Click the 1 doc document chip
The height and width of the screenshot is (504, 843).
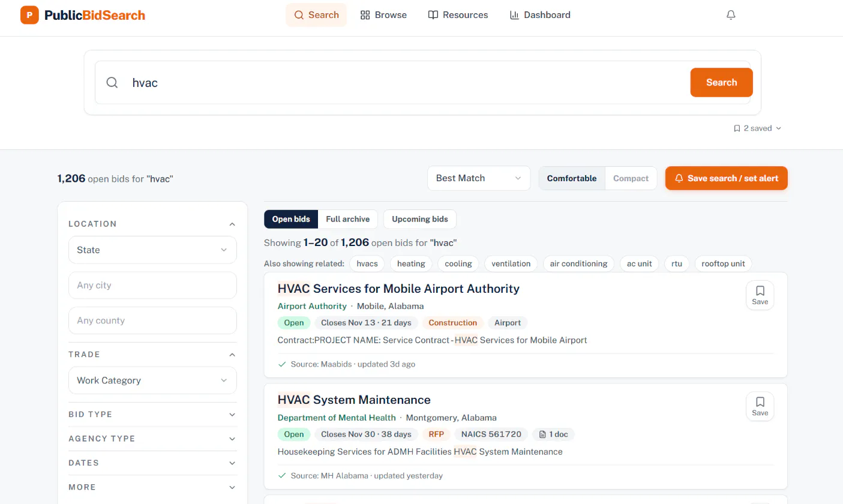[x=553, y=434]
